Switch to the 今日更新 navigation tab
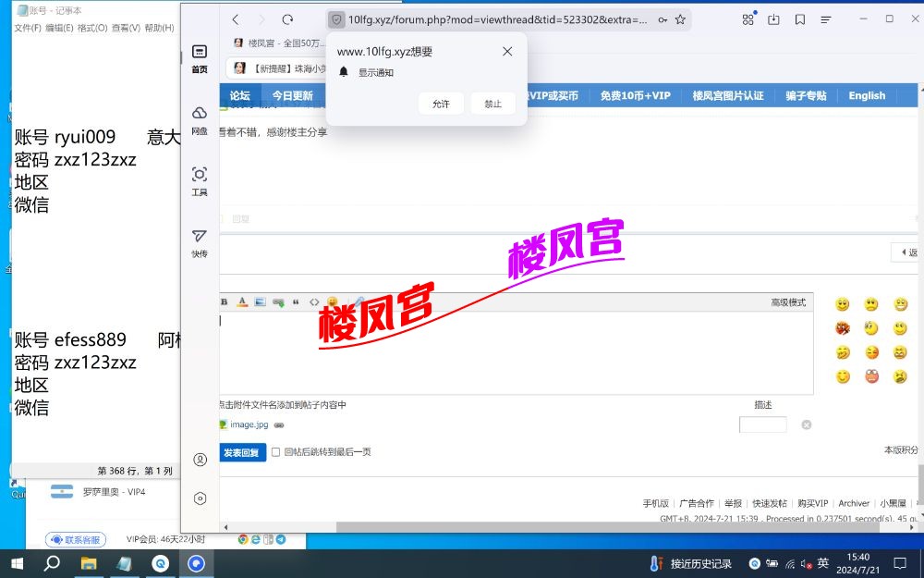Screen dimensions: 924x578 [x=292, y=95]
